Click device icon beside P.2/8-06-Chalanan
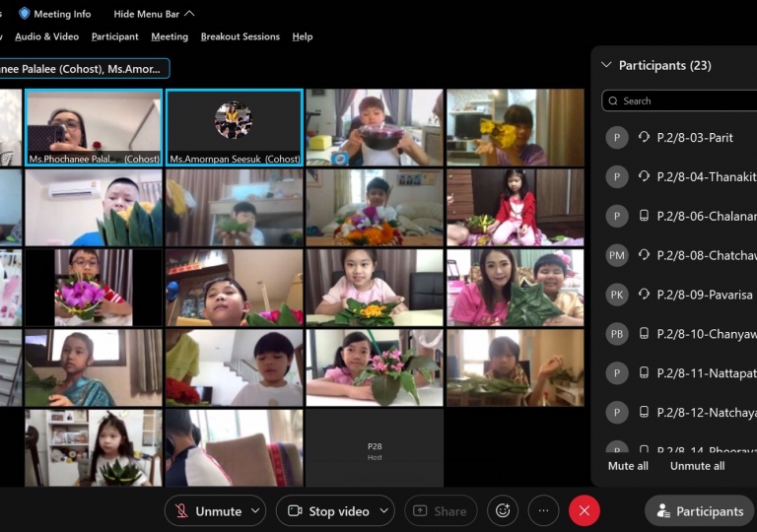The height and width of the screenshot is (532, 757). (x=644, y=216)
